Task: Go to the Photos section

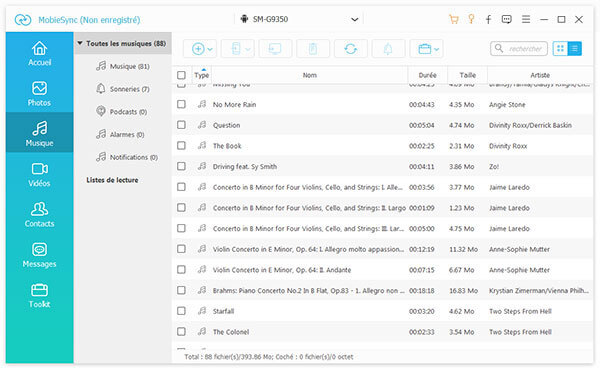Action: [x=39, y=93]
